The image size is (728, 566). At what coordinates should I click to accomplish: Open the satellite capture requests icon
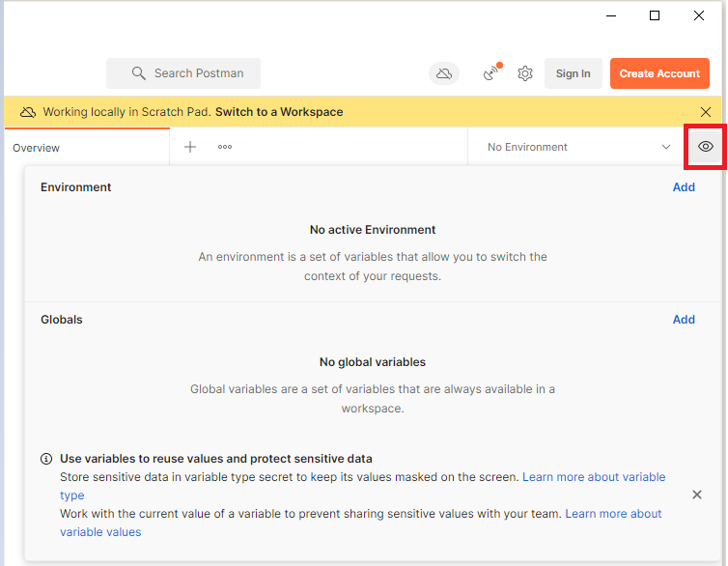[x=491, y=72]
